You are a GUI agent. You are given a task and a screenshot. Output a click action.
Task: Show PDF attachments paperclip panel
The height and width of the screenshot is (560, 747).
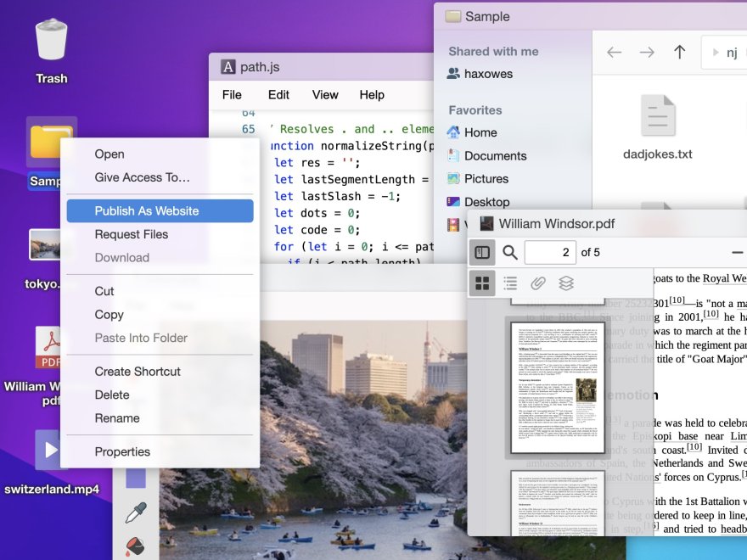538,283
